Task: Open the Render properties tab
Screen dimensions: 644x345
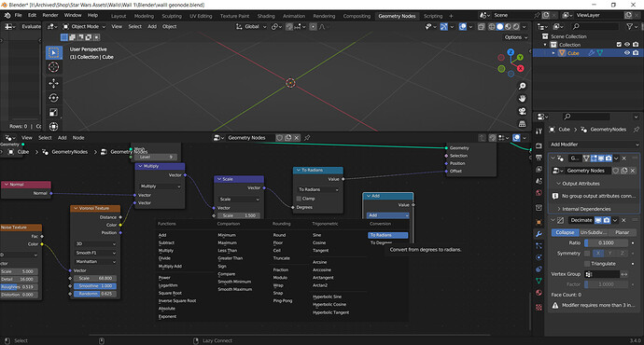Action: click(539, 145)
